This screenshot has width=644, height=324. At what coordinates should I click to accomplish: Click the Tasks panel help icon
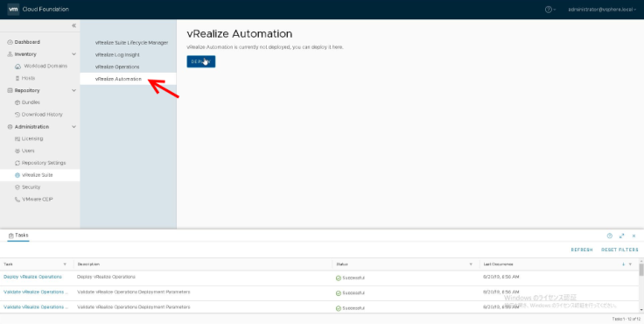coord(610,236)
